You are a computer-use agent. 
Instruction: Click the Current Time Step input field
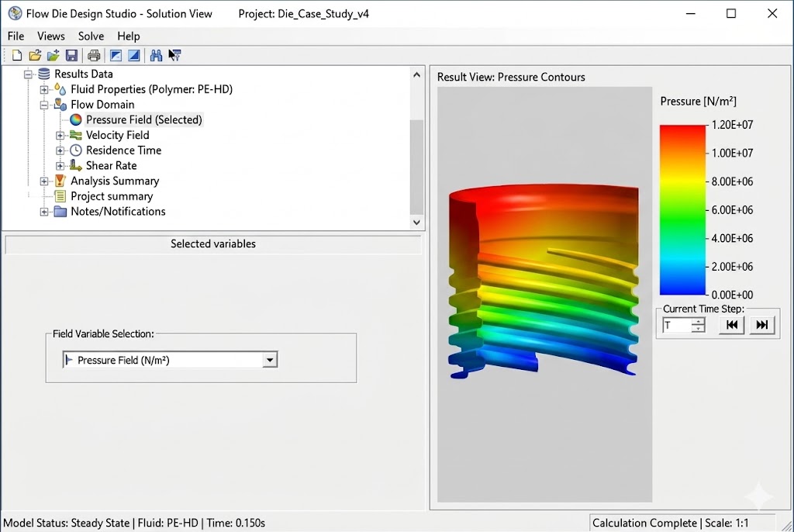pos(677,325)
